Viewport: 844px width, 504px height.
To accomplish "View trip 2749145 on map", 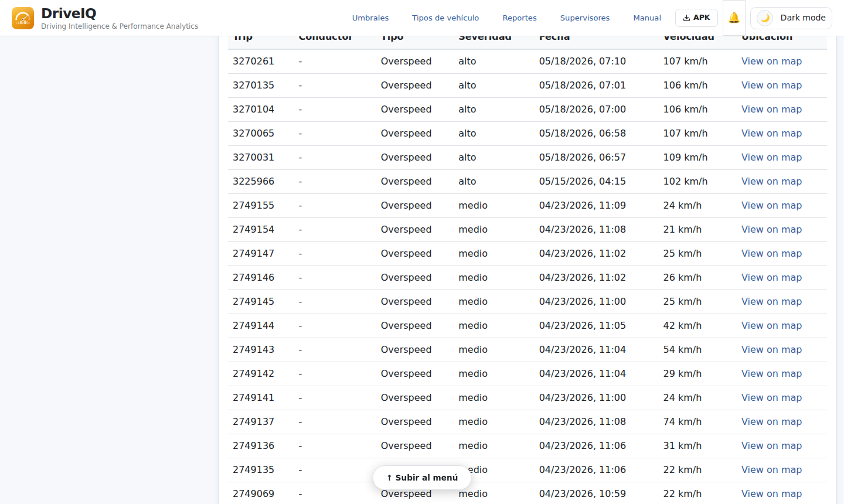I will point(771,302).
